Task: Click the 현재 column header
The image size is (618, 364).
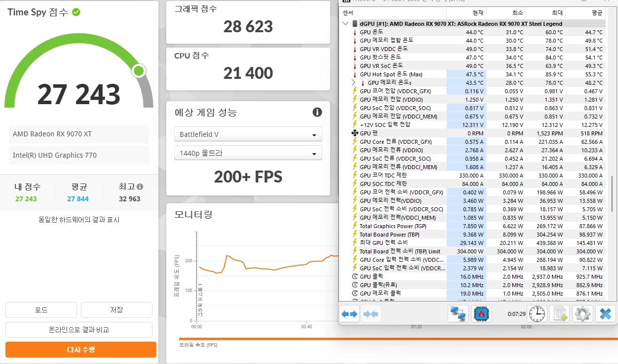Action: (x=466, y=13)
